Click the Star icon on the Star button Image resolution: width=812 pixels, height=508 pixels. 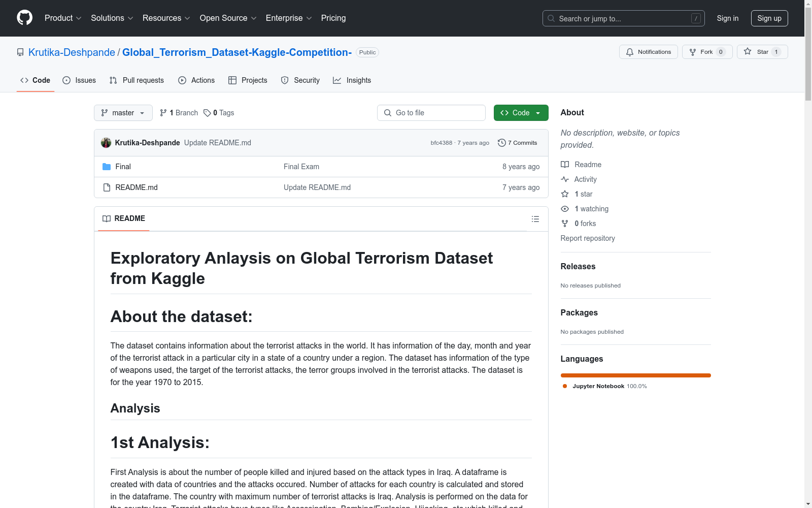748,51
